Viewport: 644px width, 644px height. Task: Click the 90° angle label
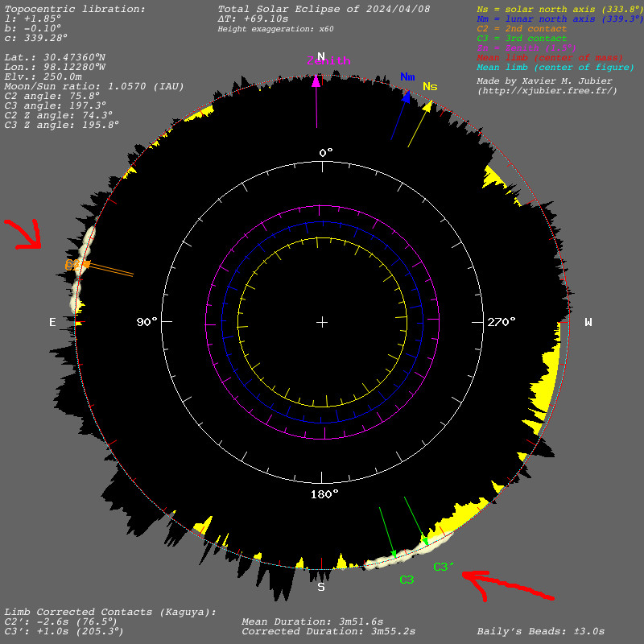click(147, 322)
